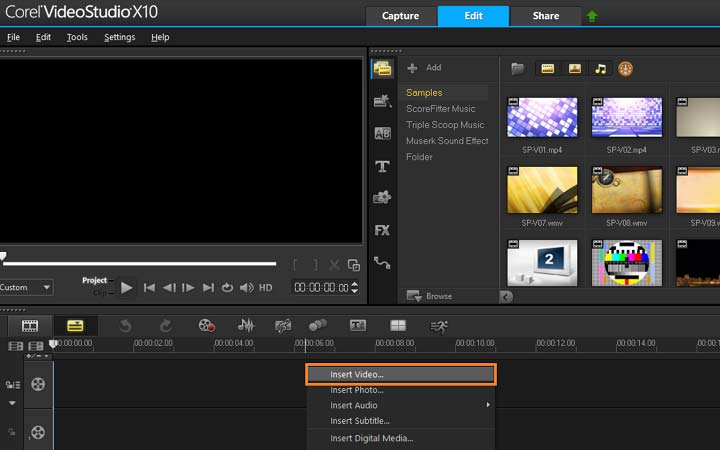Open the FX filter library

(x=382, y=230)
